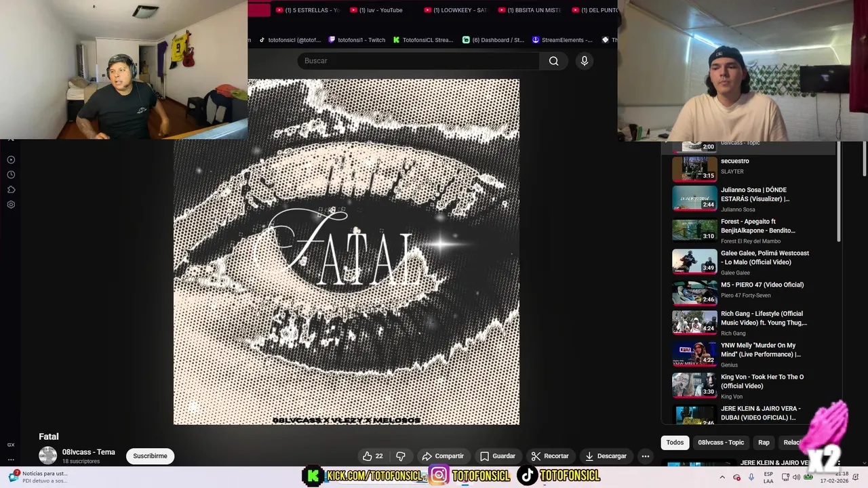Click the Fatal album cover video player
Image resolution: width=868 pixels, height=488 pixels.
347,252
